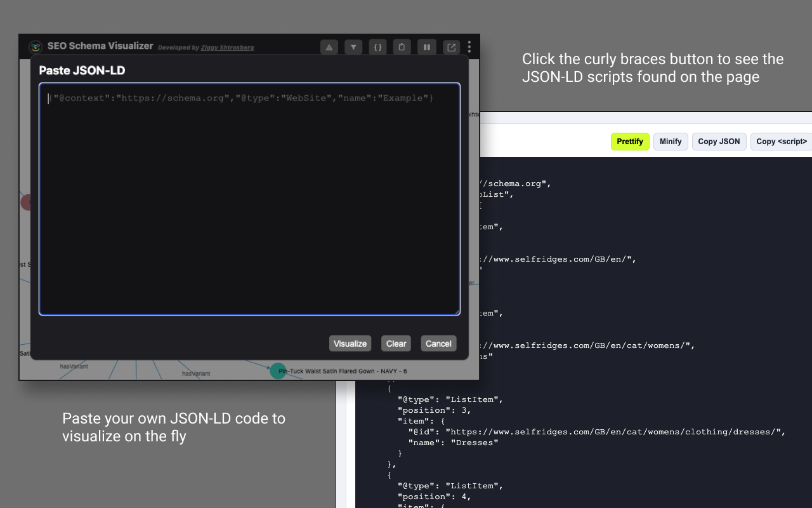Viewport: 812px width, 508px height.
Task: Click the SEO Schema Visualizer logo icon
Action: 36,47
